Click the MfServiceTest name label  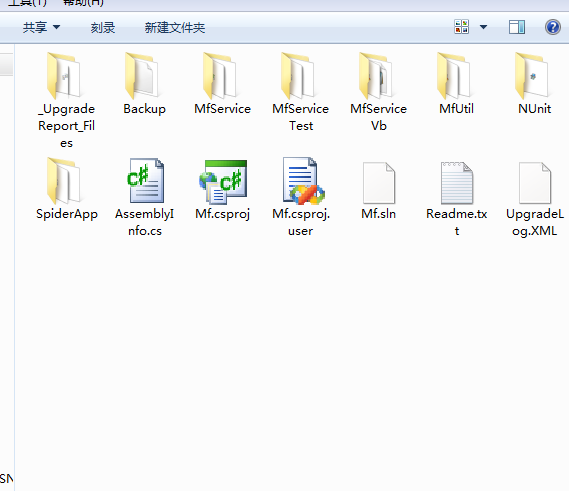(300, 117)
